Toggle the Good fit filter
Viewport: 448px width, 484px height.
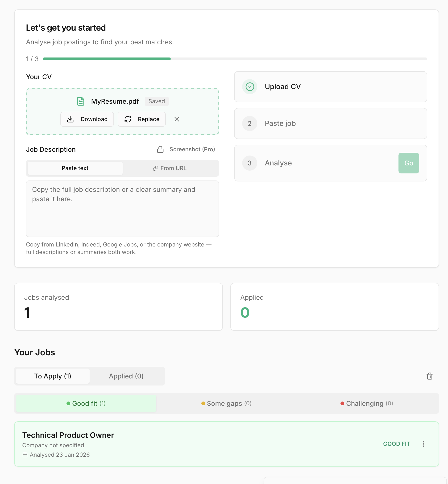click(x=86, y=403)
